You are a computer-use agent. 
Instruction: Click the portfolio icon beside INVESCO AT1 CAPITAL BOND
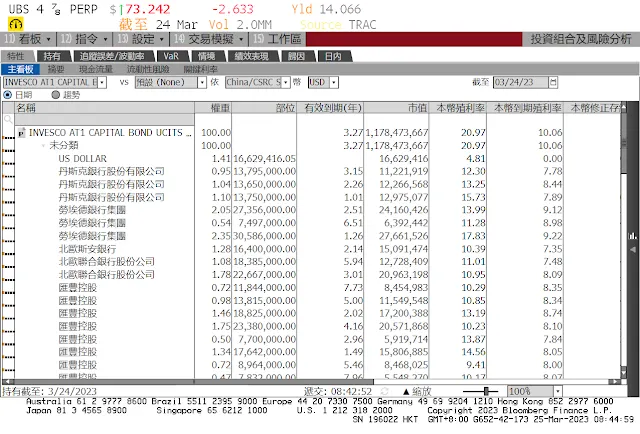click(x=22, y=133)
